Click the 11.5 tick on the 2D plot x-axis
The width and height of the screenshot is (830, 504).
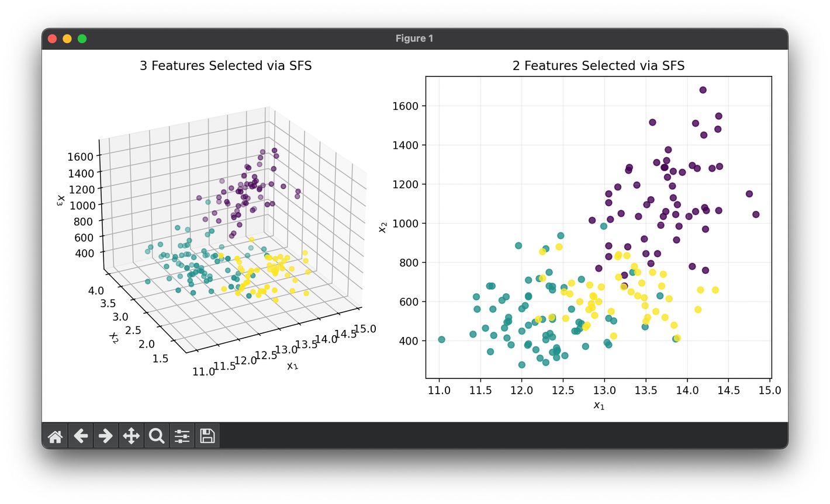[480, 390]
